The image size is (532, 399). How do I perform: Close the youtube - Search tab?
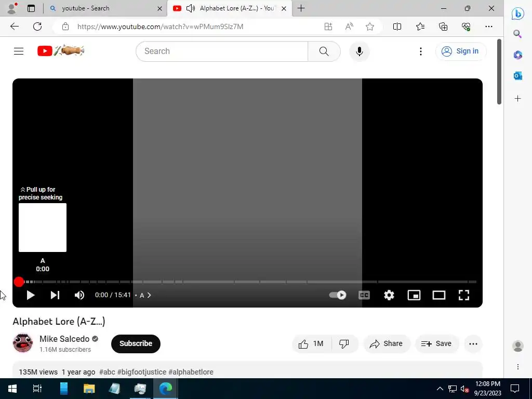pyautogui.click(x=160, y=8)
